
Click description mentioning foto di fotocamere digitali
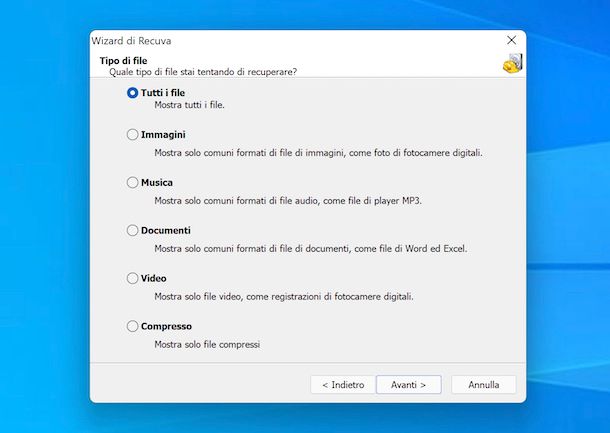pos(318,153)
